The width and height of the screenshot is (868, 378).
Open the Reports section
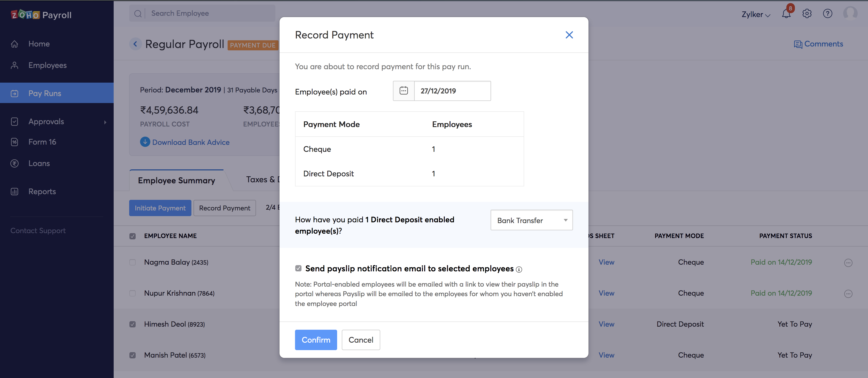pyautogui.click(x=42, y=191)
